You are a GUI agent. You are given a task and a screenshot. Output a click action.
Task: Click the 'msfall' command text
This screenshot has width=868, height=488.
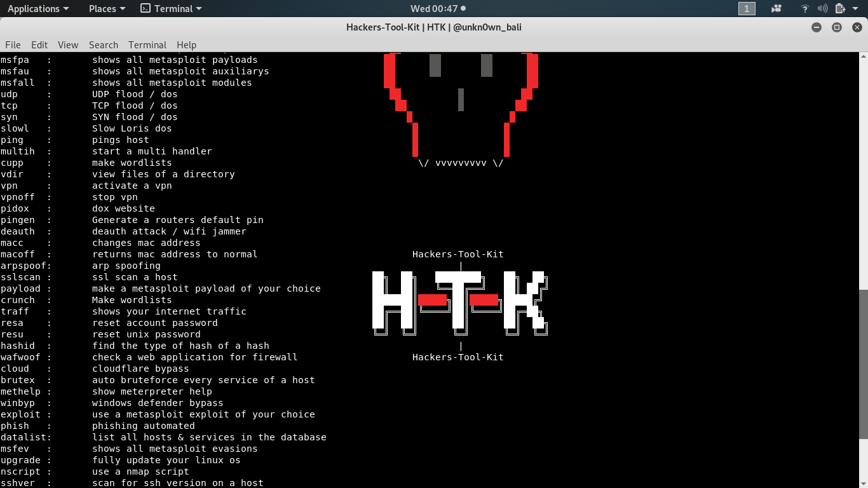tap(18, 83)
